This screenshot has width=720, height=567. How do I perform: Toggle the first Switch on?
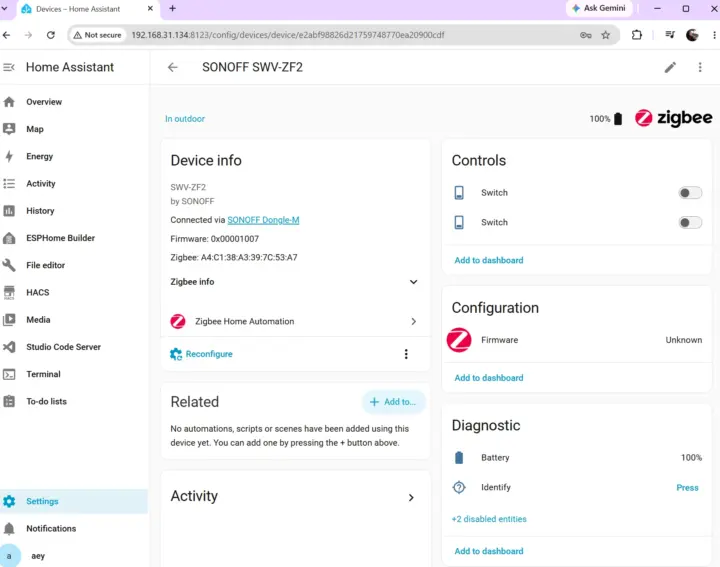(x=690, y=193)
